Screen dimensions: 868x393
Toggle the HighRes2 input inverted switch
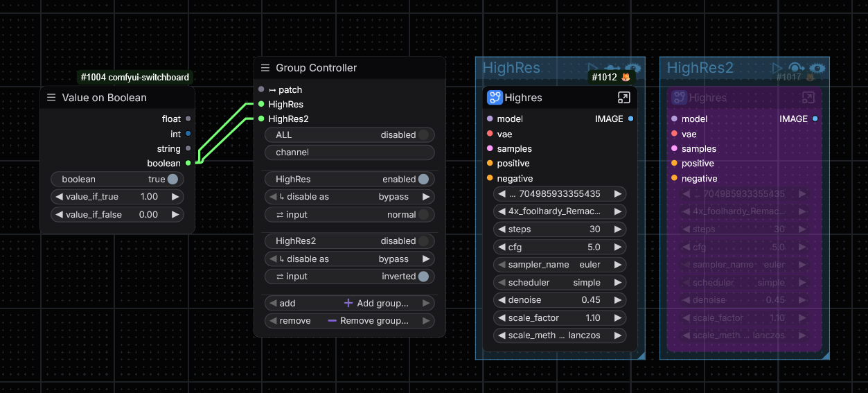423,277
